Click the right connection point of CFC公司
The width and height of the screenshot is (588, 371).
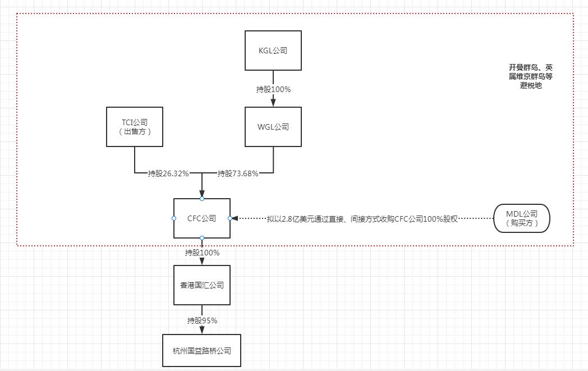click(x=230, y=218)
